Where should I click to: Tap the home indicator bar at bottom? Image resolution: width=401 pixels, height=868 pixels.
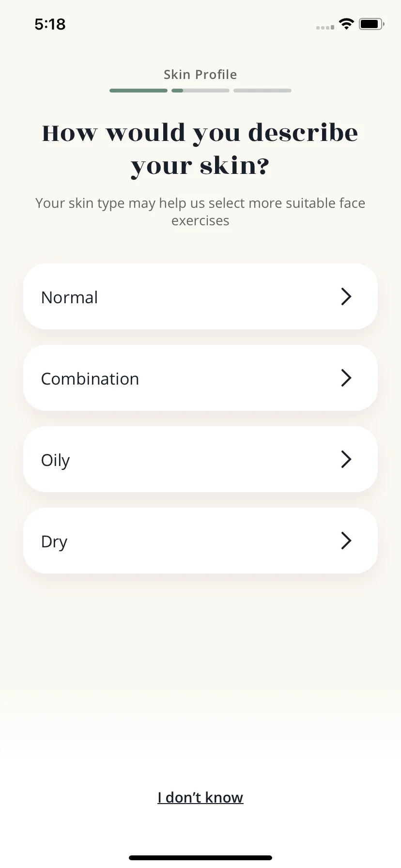point(200,858)
